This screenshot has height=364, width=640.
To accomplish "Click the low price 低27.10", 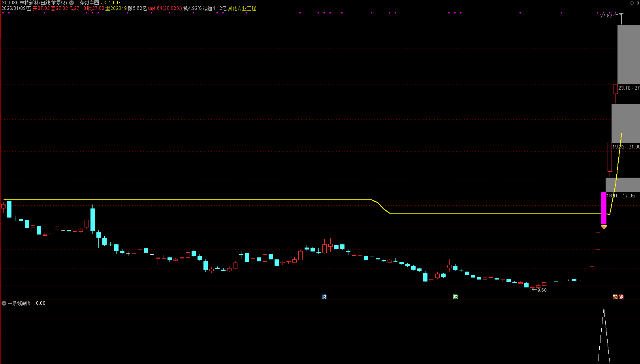I will pyautogui.click(x=78, y=8).
